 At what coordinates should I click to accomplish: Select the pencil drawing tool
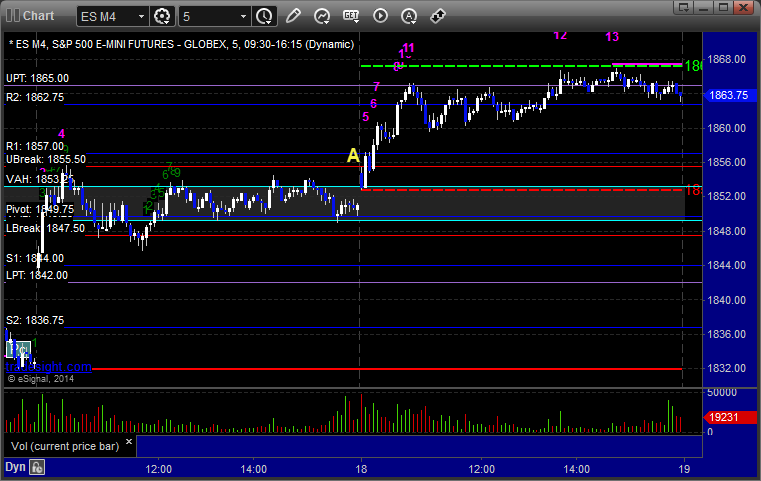[293, 16]
